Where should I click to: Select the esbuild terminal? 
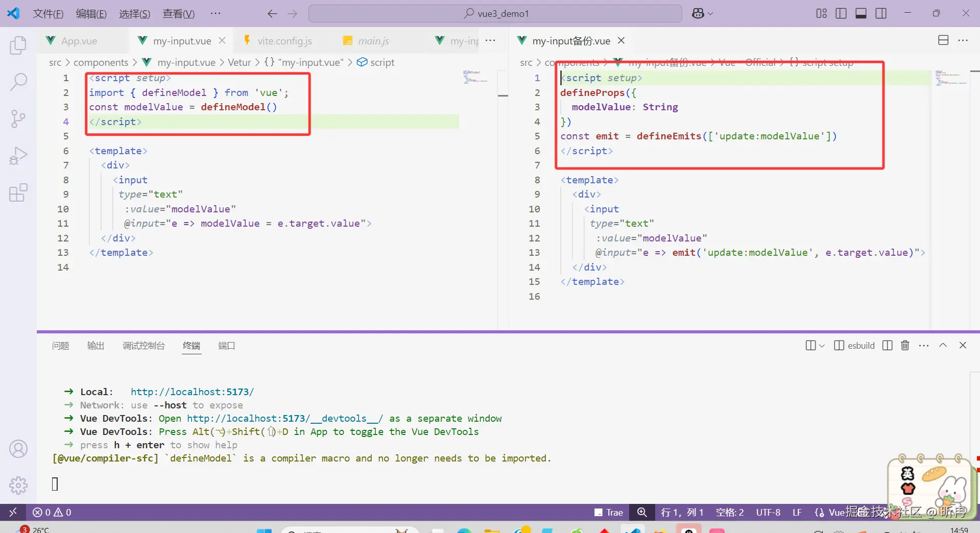pyautogui.click(x=854, y=346)
